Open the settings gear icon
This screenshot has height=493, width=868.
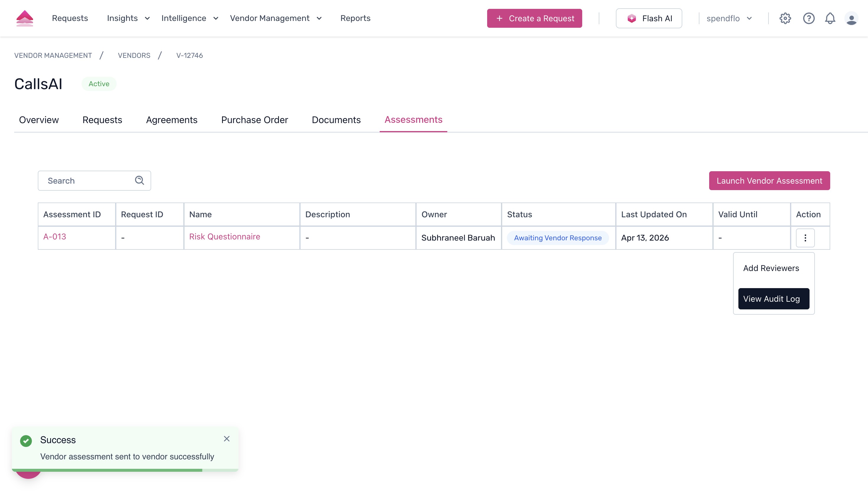coord(785,18)
